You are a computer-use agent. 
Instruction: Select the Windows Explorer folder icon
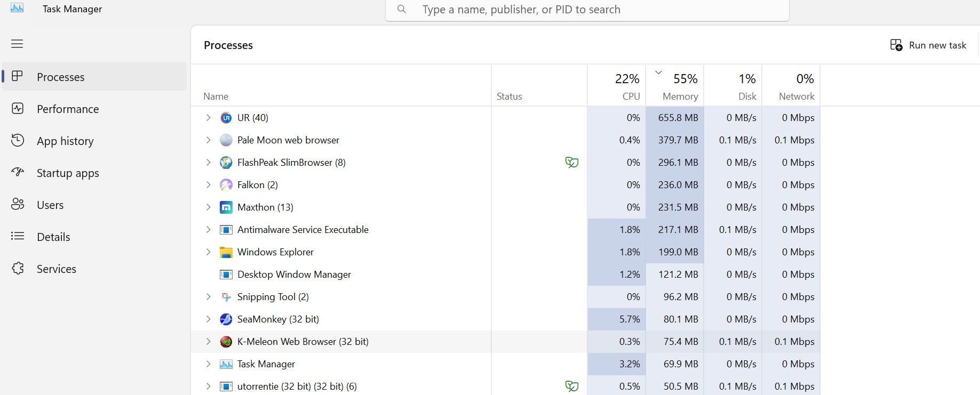226,252
